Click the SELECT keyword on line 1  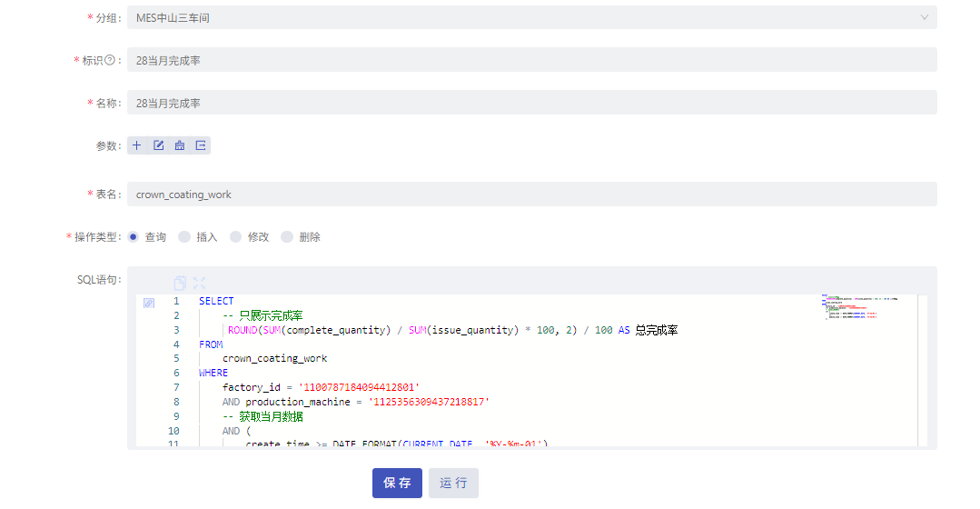(216, 301)
